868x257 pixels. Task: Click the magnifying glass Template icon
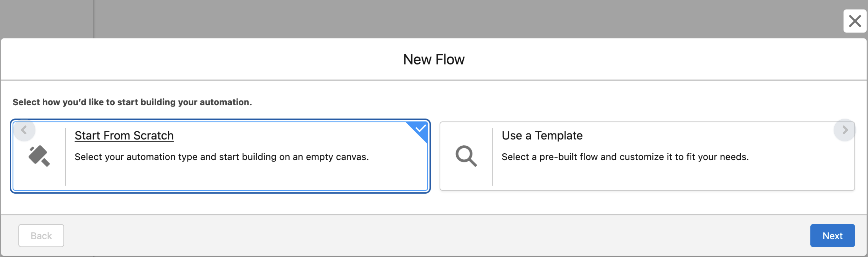tap(466, 156)
